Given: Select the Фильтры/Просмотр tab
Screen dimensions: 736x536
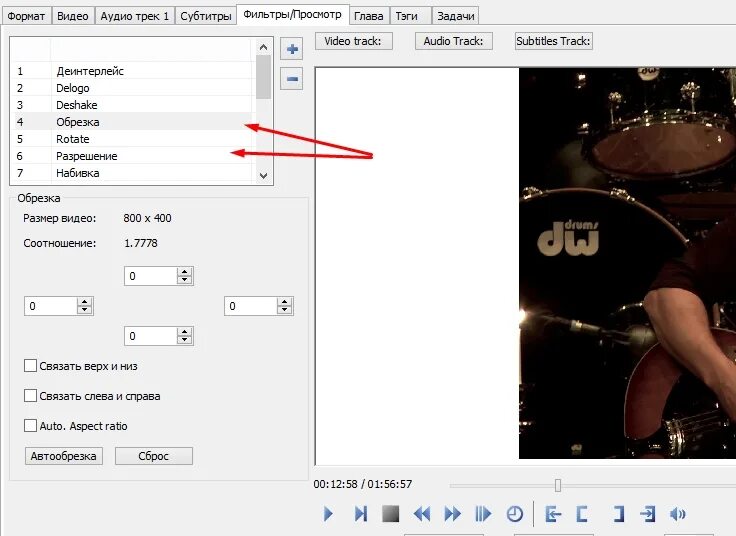Looking at the screenshot, I should (292, 14).
